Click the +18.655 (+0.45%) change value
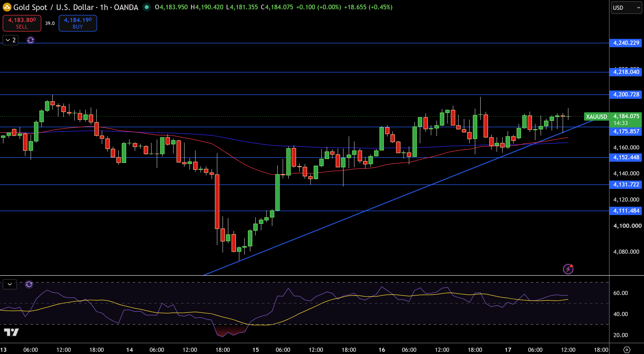This screenshot has height=354, width=644. 368,7
